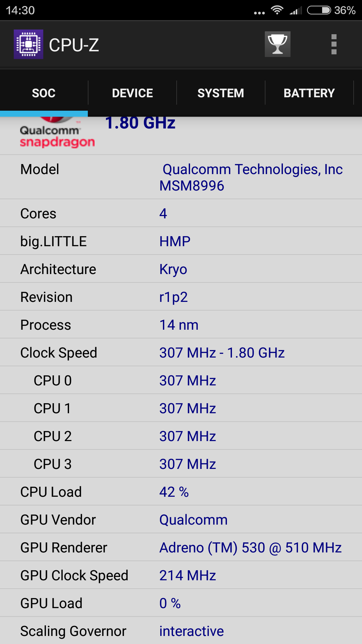Tap the cellular signal strength icon
Screen dimensions: 362x644
[296, 10]
